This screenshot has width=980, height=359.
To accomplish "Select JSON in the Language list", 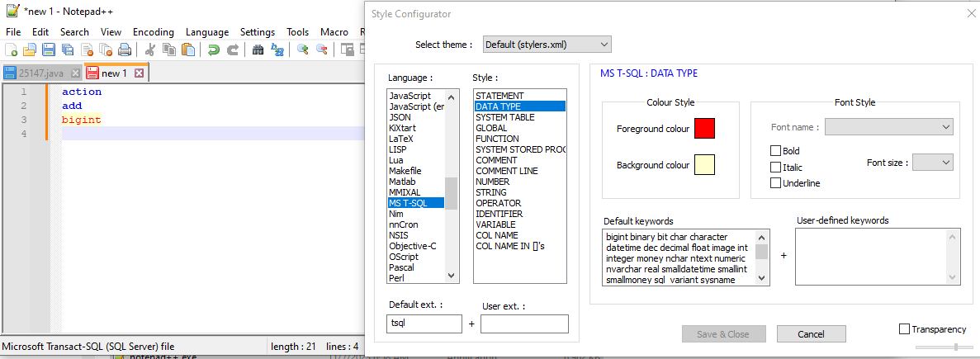I will [x=415, y=116].
